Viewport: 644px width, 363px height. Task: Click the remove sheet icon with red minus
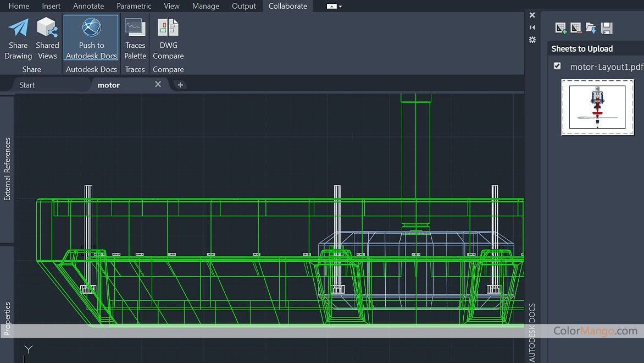point(575,28)
